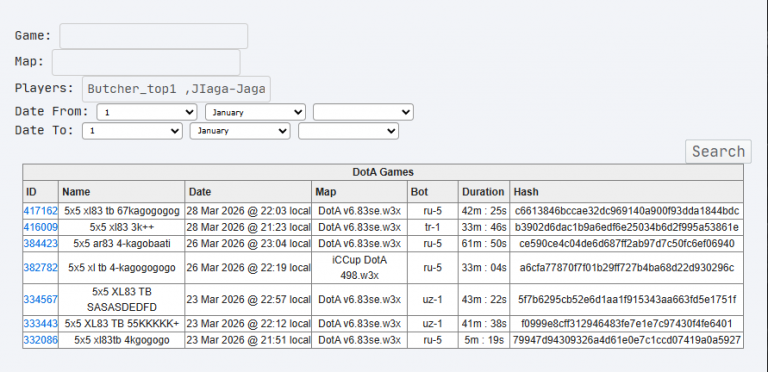Click date '23 Mar 2026 @ 22:57 local'
This screenshot has height=372, width=768.
248,299
